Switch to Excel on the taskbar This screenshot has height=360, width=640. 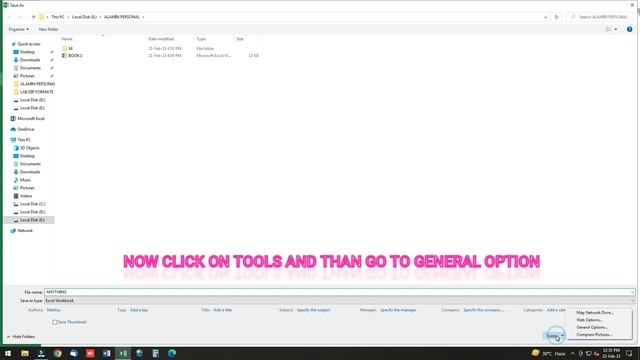(x=123, y=353)
